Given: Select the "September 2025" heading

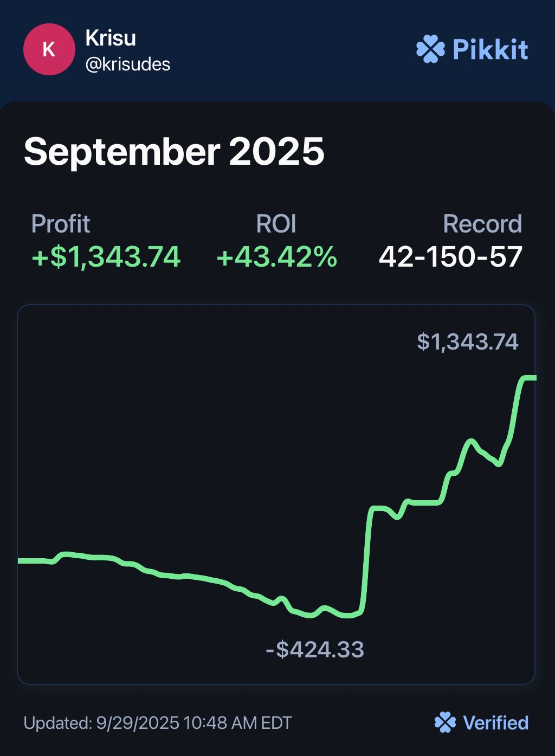Looking at the screenshot, I should coord(174,151).
